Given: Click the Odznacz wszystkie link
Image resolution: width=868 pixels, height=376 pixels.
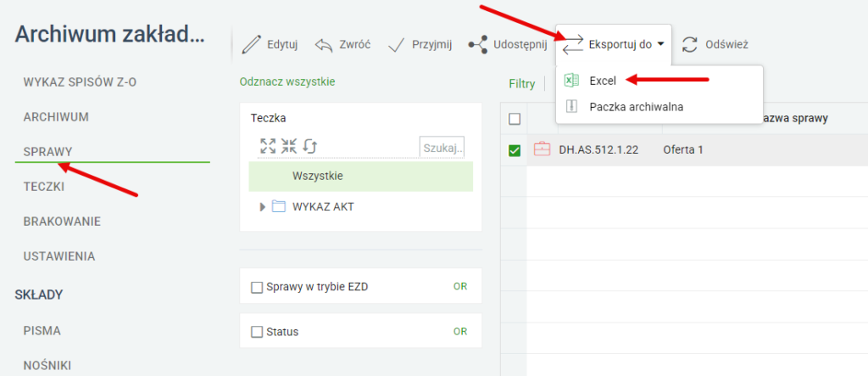Looking at the screenshot, I should [x=287, y=82].
